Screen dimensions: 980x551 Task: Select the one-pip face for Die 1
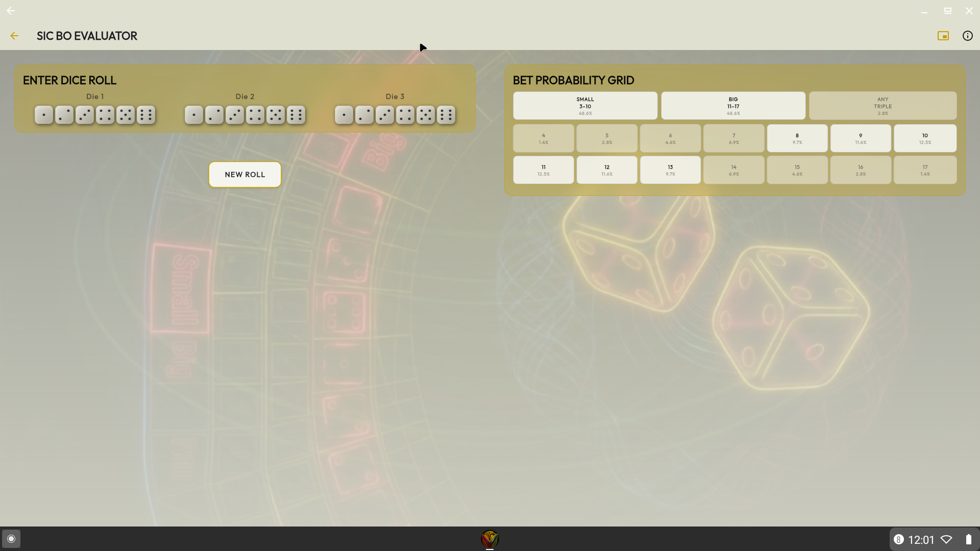tap(44, 115)
